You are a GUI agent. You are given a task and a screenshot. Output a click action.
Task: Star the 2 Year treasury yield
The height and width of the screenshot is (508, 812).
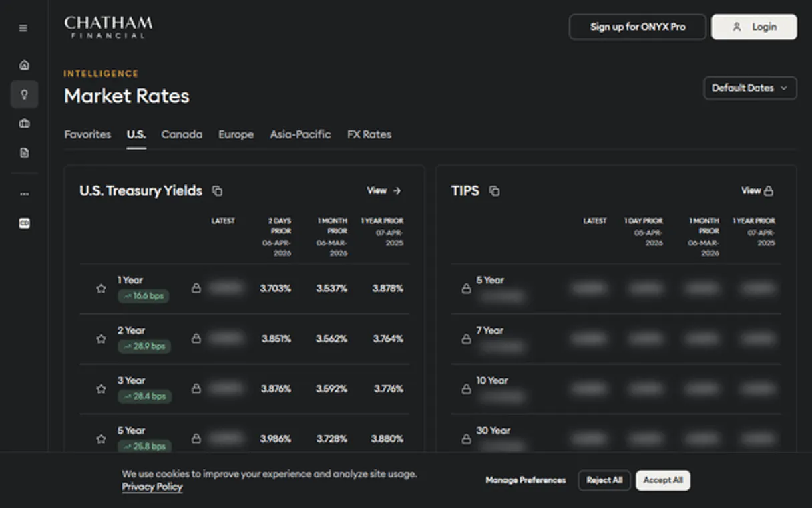pos(101,339)
